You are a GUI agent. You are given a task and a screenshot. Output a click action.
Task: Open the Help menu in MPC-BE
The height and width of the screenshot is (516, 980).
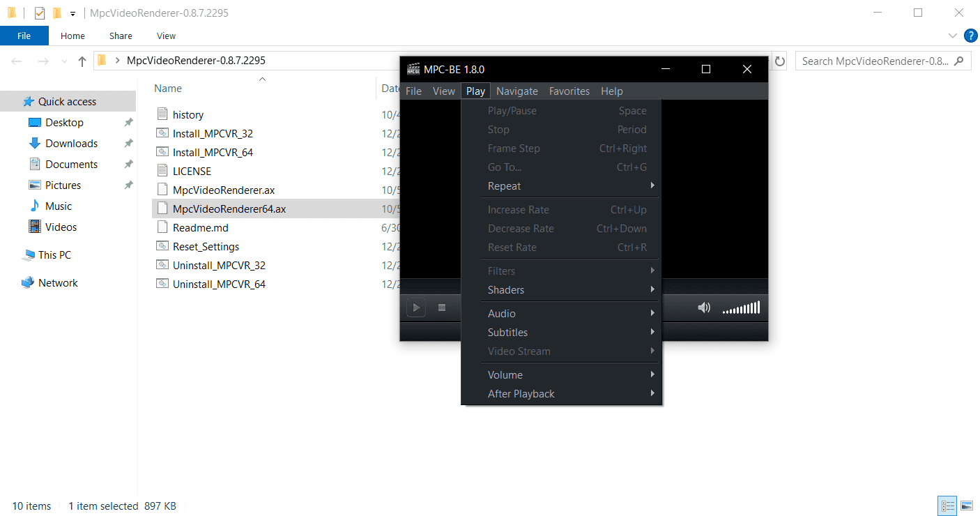click(612, 91)
